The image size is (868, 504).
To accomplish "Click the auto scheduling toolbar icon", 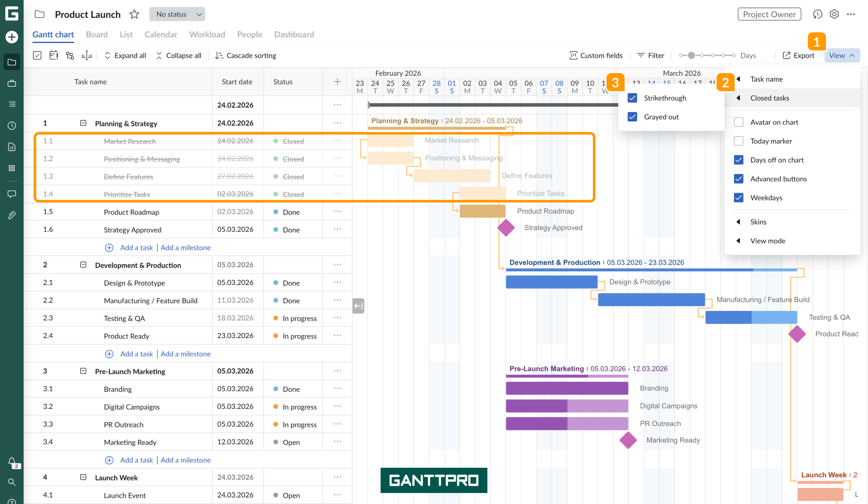I will pyautogui.click(x=87, y=55).
